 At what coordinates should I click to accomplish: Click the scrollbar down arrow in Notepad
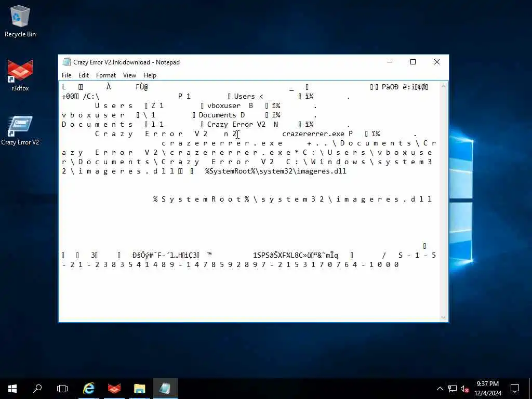point(443,317)
